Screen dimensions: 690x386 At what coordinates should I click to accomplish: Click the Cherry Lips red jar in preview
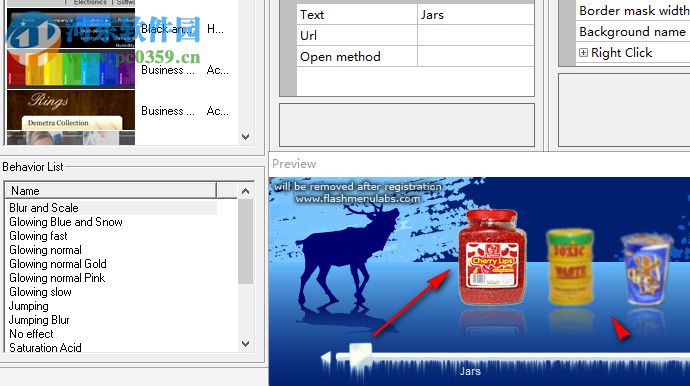click(492, 257)
